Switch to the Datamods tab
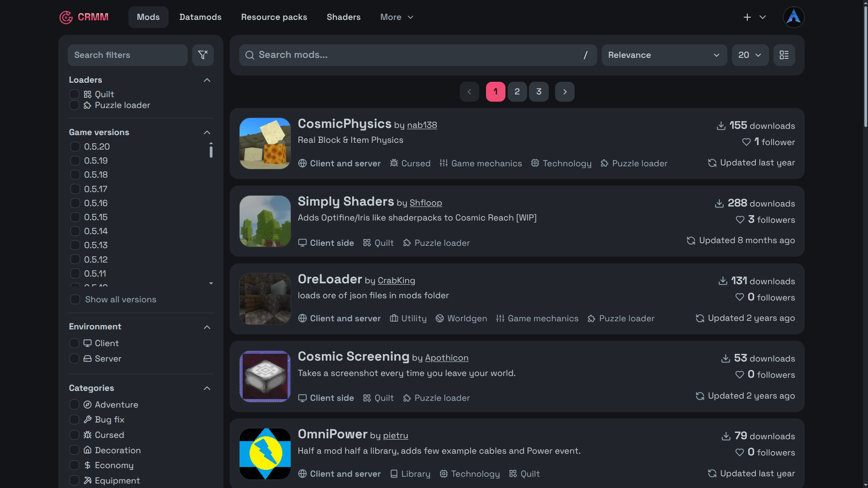The image size is (868, 488). [200, 17]
